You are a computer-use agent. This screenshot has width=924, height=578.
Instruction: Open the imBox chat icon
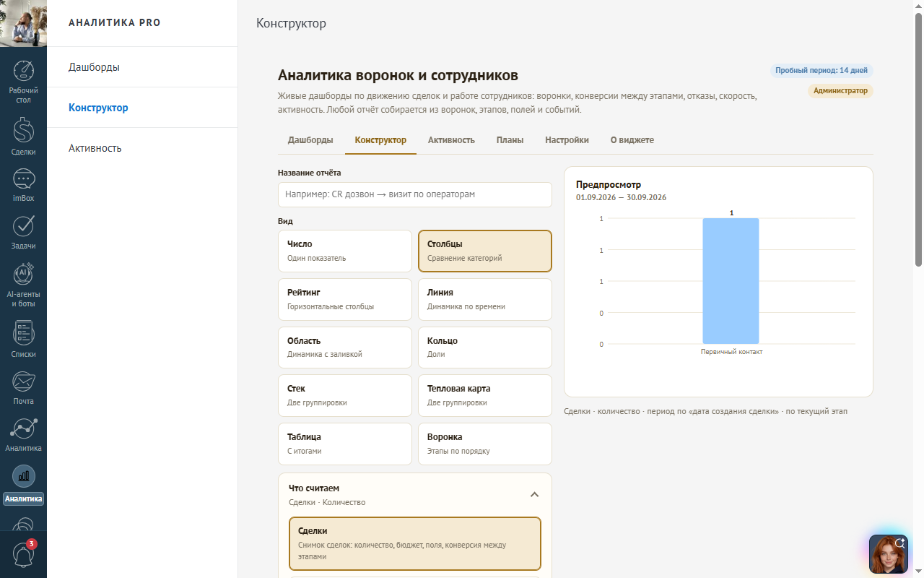click(x=24, y=178)
